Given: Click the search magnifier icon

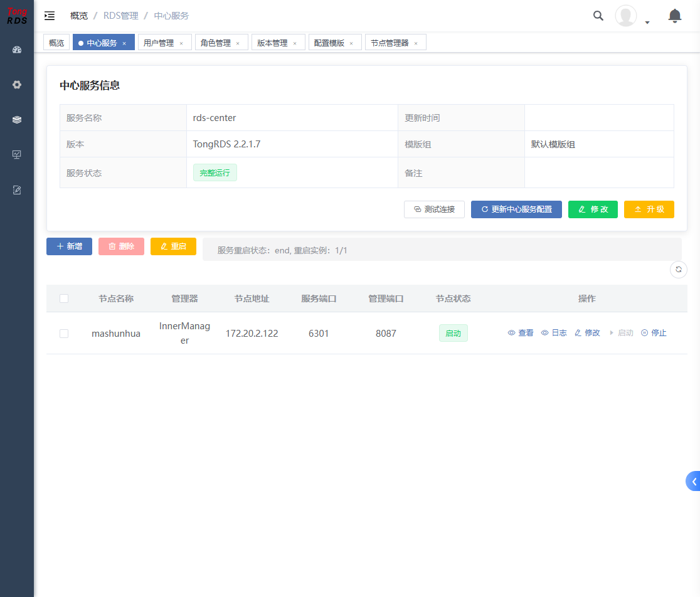Looking at the screenshot, I should point(598,16).
